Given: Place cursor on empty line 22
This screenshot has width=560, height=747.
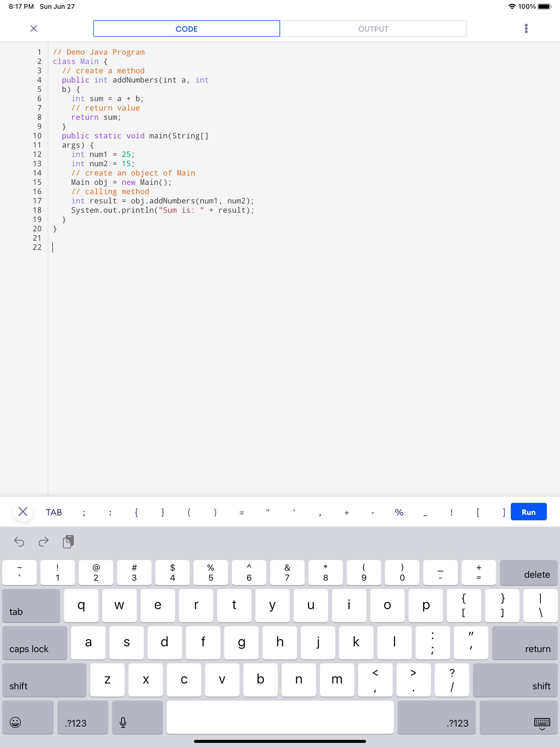Looking at the screenshot, I should coord(135,247).
